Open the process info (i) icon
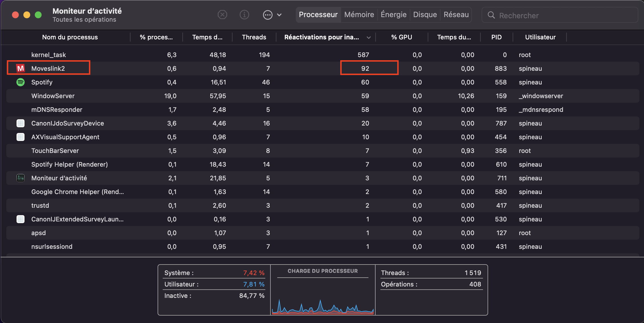Viewport: 644px width, 323px height. tap(244, 15)
